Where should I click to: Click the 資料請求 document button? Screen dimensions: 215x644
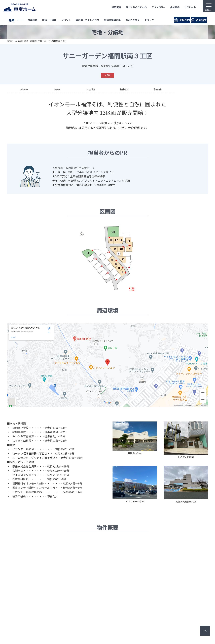[199, 20]
